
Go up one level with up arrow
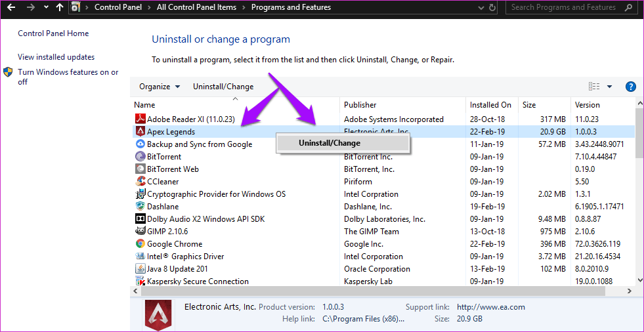pyautogui.click(x=60, y=7)
